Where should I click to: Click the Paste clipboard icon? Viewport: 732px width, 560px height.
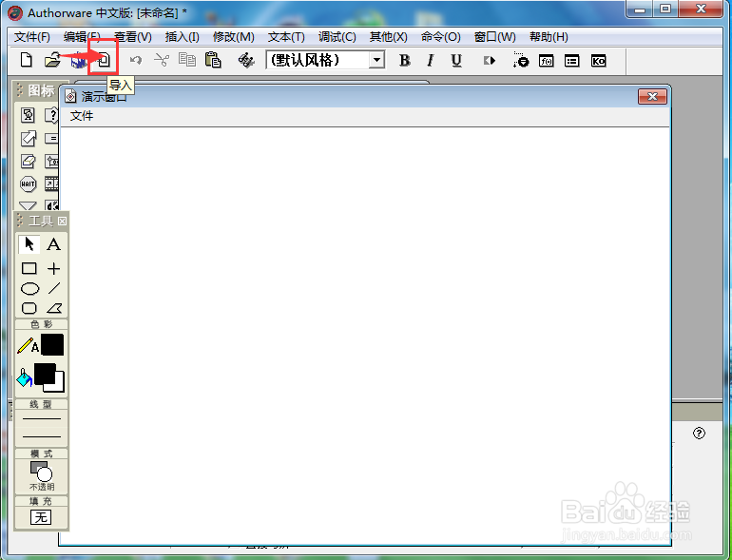(213, 60)
